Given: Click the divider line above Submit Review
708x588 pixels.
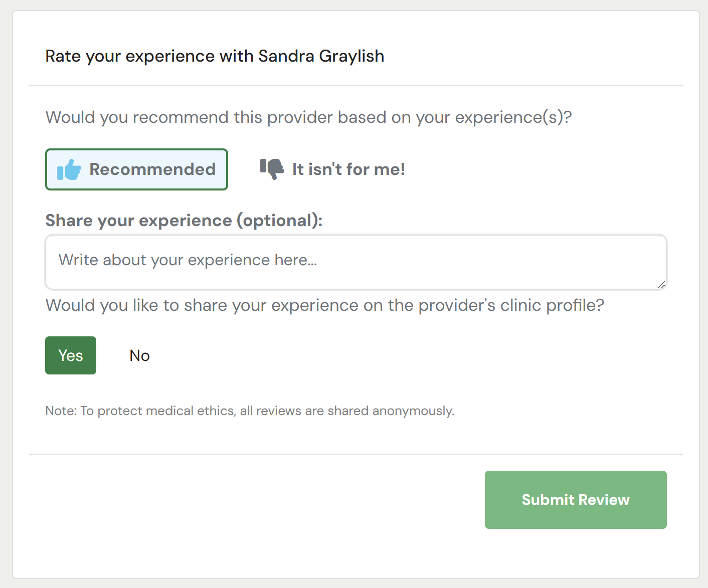Looking at the screenshot, I should (356, 454).
